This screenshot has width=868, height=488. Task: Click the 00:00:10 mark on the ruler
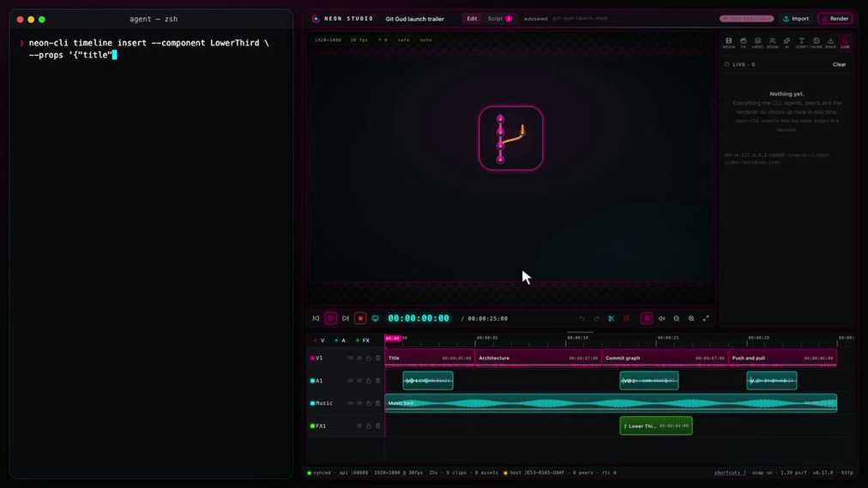coord(577,338)
